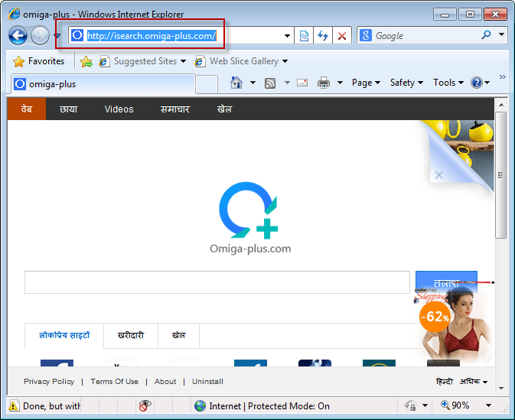515x420 pixels.
Task: Click the Home toolbar icon
Action: [236, 83]
